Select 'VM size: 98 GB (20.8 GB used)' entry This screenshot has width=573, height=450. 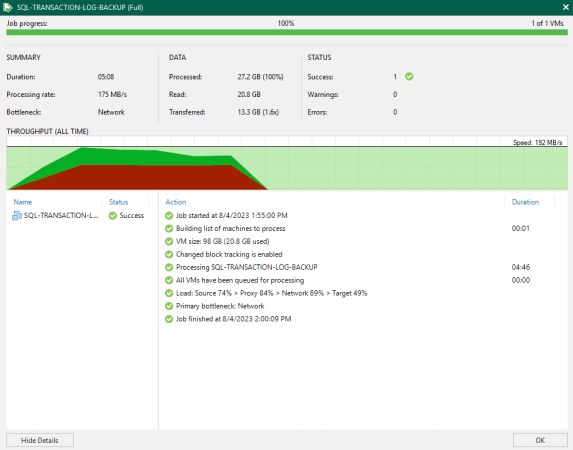click(x=223, y=241)
